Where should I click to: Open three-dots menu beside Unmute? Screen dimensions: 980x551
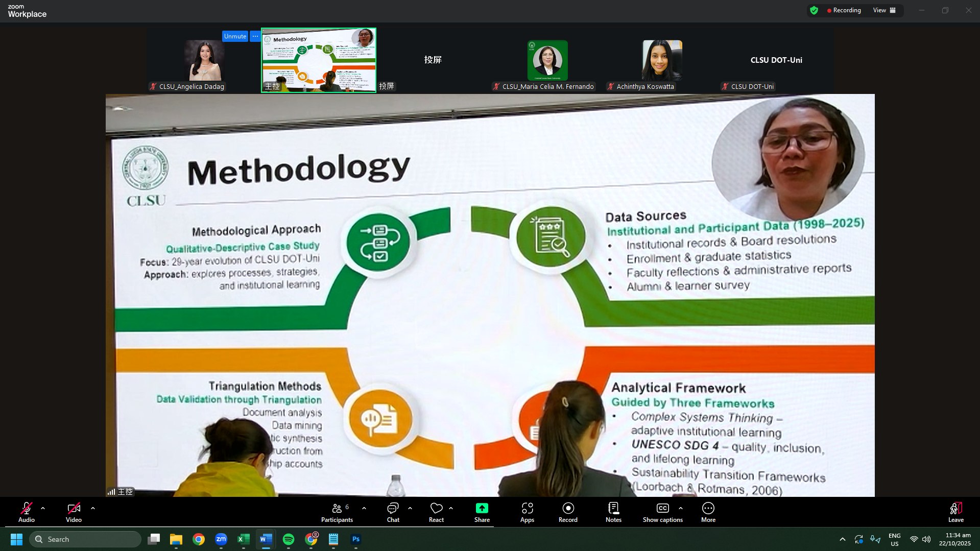click(x=255, y=36)
